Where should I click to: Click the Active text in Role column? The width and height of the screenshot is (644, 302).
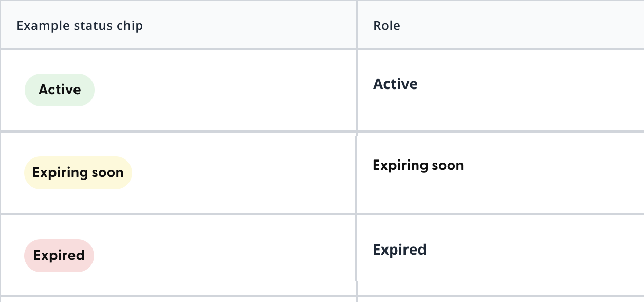tap(395, 84)
